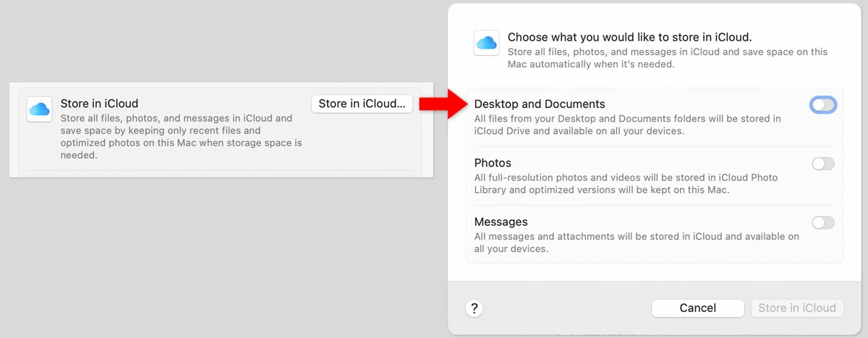Click iCloud cloud icon beside Store in iCloud heading
868x338 pixels.
[x=39, y=109]
